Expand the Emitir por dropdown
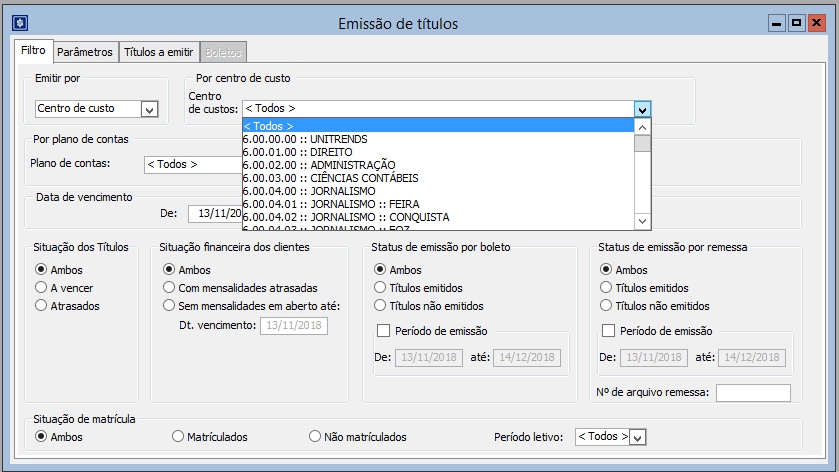The height and width of the screenshot is (472, 839). pos(149,109)
